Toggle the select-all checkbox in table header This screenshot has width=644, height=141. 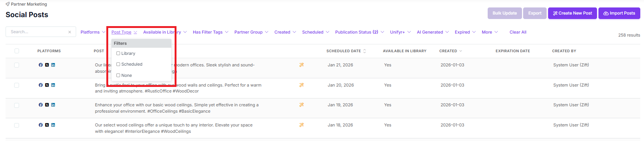(17, 51)
